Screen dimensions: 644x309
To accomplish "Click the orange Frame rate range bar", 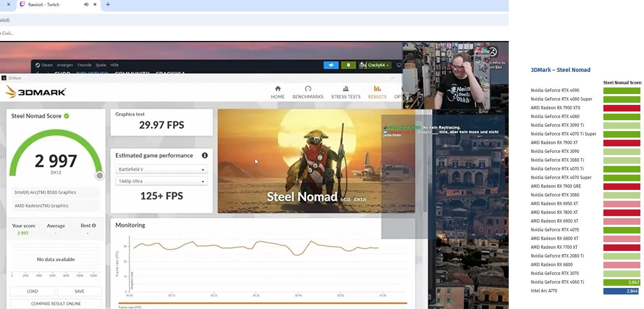I will click(x=263, y=303).
